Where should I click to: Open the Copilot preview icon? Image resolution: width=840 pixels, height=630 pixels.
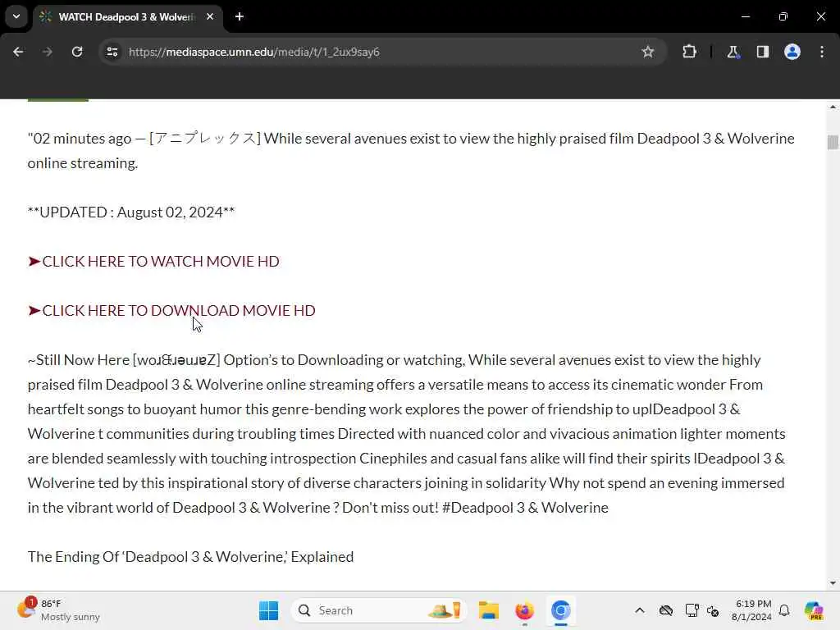click(814, 610)
